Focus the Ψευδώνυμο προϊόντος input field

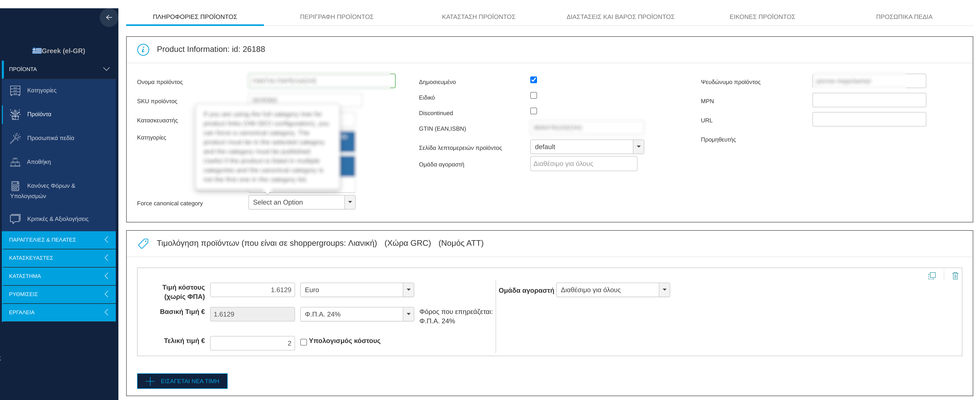(869, 81)
